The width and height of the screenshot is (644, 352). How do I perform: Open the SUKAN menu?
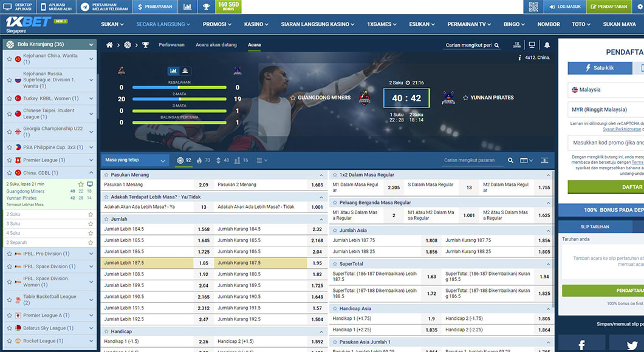pos(112,24)
